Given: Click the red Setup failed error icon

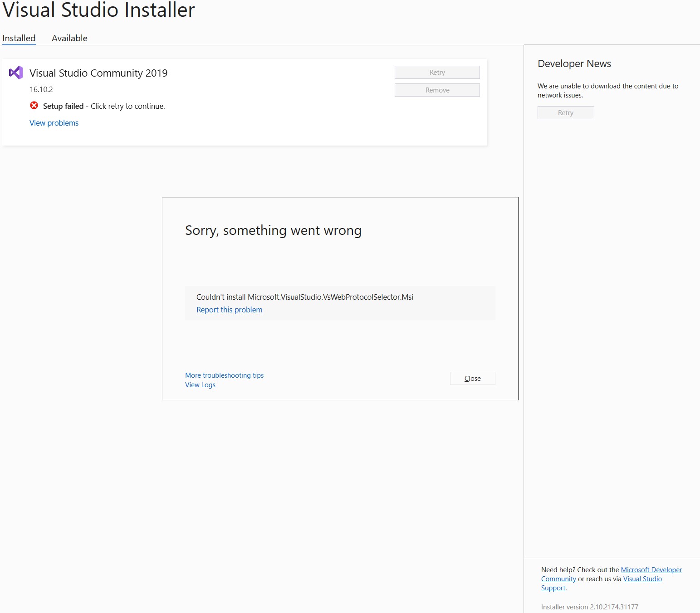Looking at the screenshot, I should pos(34,106).
